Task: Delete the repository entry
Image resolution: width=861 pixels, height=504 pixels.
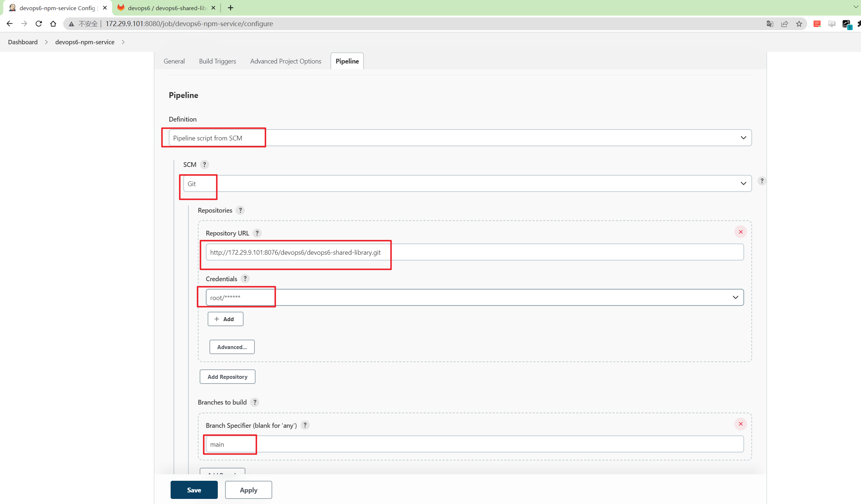Action: coord(741,232)
